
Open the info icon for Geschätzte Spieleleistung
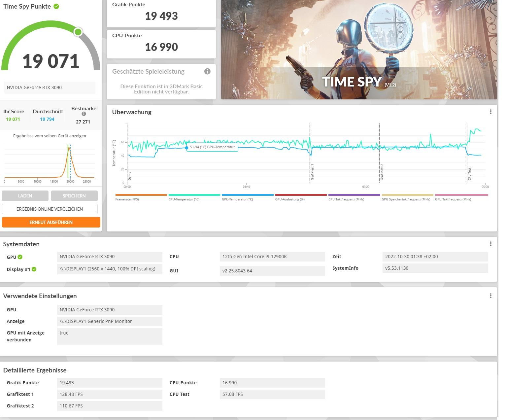(x=207, y=71)
